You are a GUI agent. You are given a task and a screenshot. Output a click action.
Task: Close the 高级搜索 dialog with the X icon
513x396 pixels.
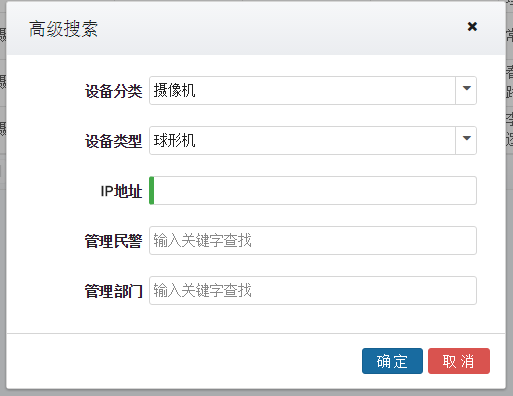point(472,27)
